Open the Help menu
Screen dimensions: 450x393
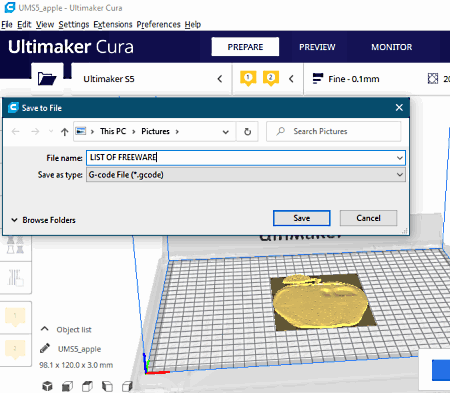click(193, 24)
